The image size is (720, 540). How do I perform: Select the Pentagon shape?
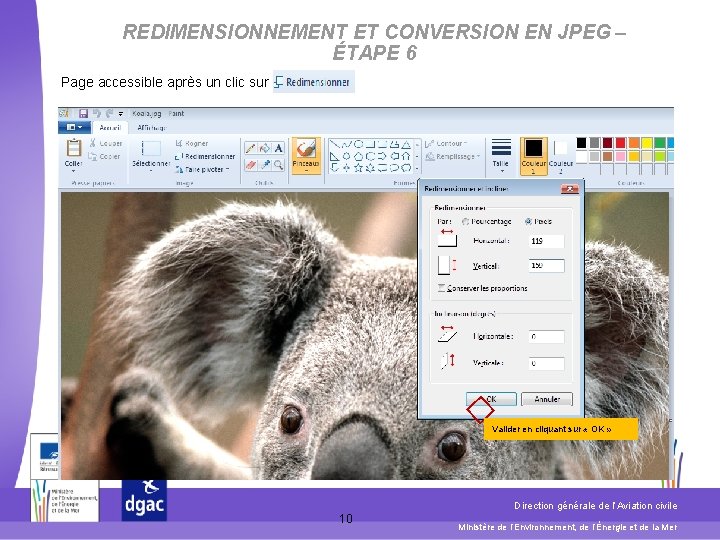coord(359,157)
